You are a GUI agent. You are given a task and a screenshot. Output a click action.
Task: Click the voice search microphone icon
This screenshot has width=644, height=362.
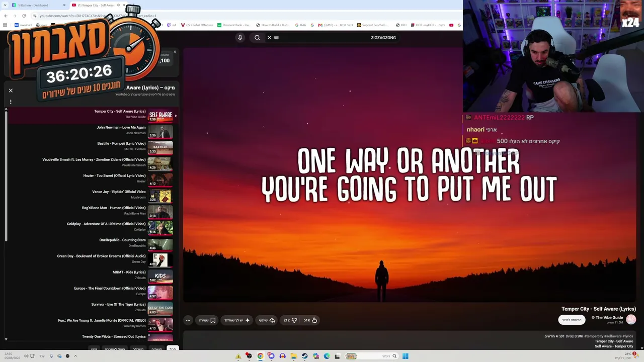pyautogui.click(x=240, y=38)
